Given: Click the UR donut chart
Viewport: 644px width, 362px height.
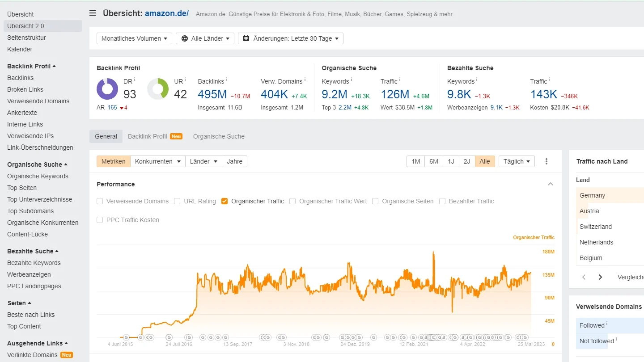Looking at the screenshot, I should (158, 89).
